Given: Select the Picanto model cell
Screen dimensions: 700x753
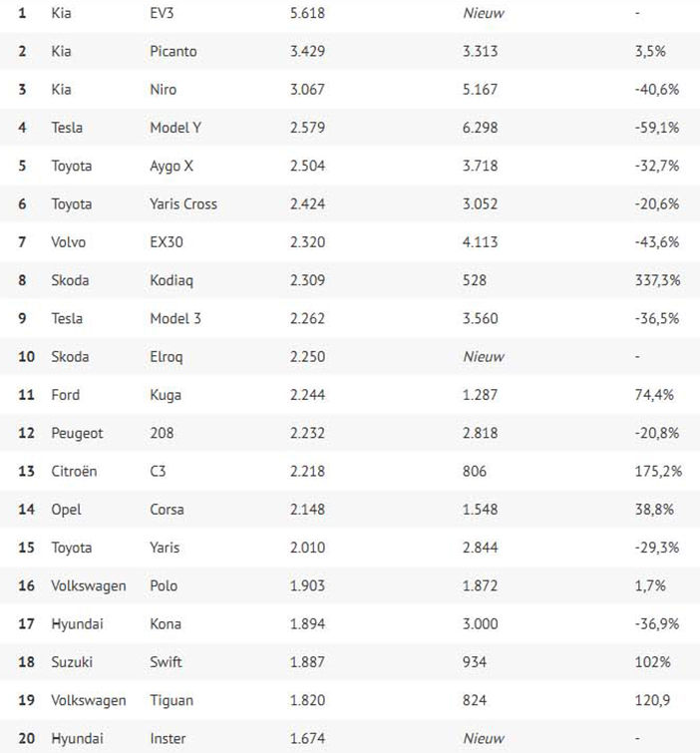Looking at the screenshot, I should tap(174, 51).
